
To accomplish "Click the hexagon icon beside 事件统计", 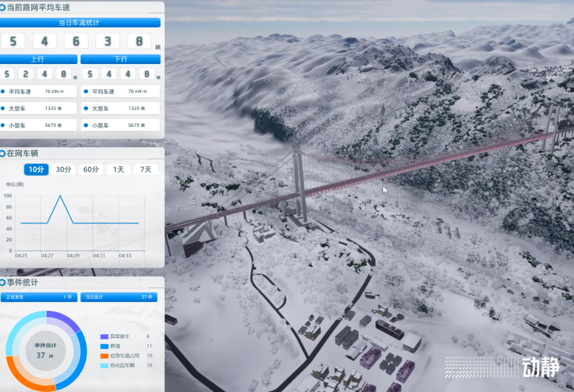I will pyautogui.click(x=3, y=282).
